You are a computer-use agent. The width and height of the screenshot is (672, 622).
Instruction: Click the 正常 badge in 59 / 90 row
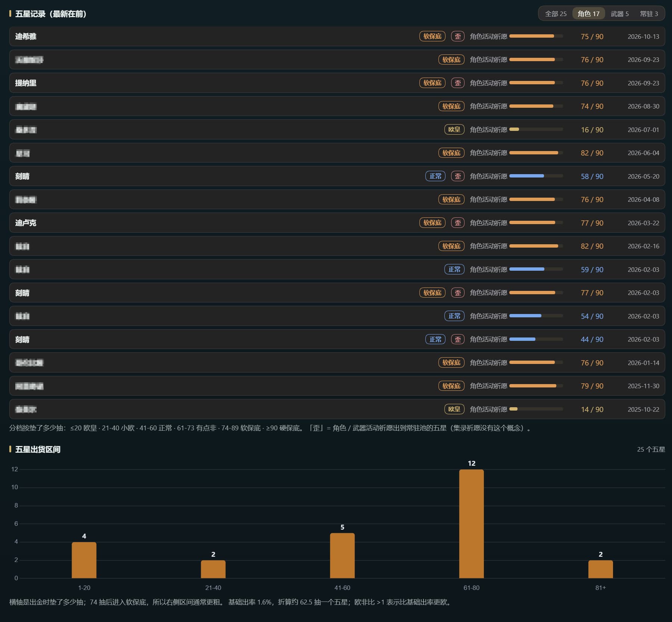[454, 269]
